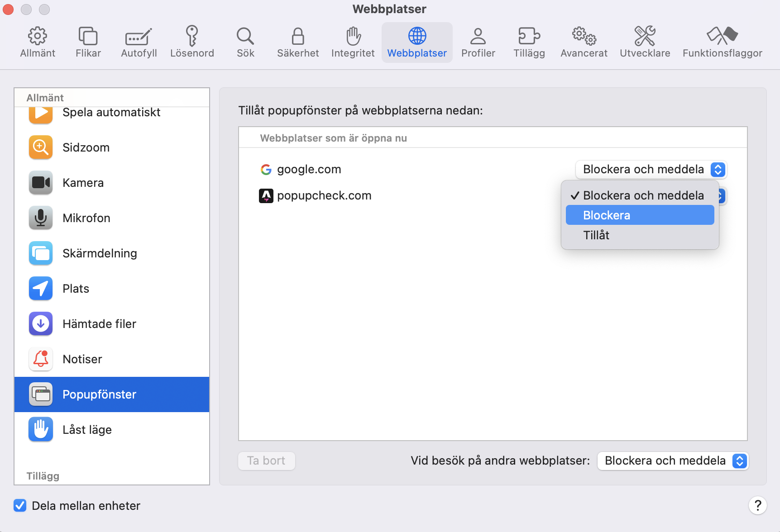
Task: Toggle the Dela mellan enheter checkbox
Action: tap(20, 505)
